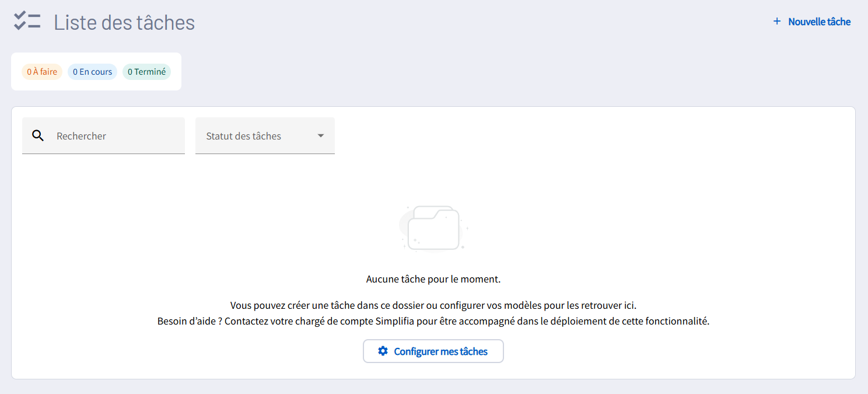Viewport: 868px width, 394px height.
Task: Select the green "0 Terminé" status chip
Action: [146, 72]
